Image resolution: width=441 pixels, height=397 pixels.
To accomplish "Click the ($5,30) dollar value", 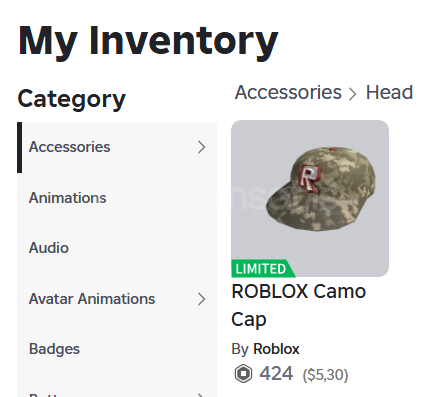I will (x=325, y=375).
